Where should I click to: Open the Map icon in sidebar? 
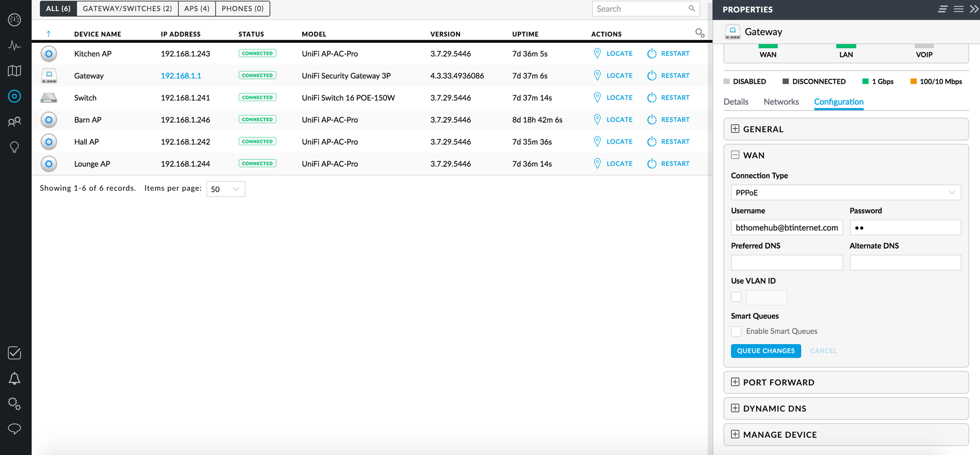14,71
